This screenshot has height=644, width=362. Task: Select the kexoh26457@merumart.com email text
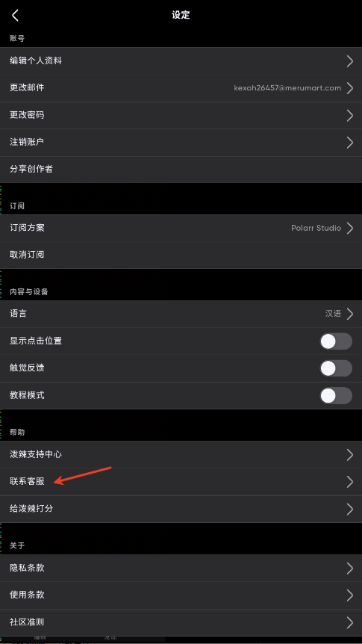pos(287,88)
